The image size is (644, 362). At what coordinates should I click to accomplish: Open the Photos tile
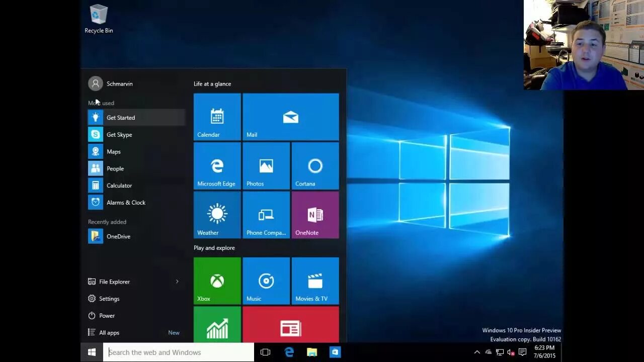(266, 166)
